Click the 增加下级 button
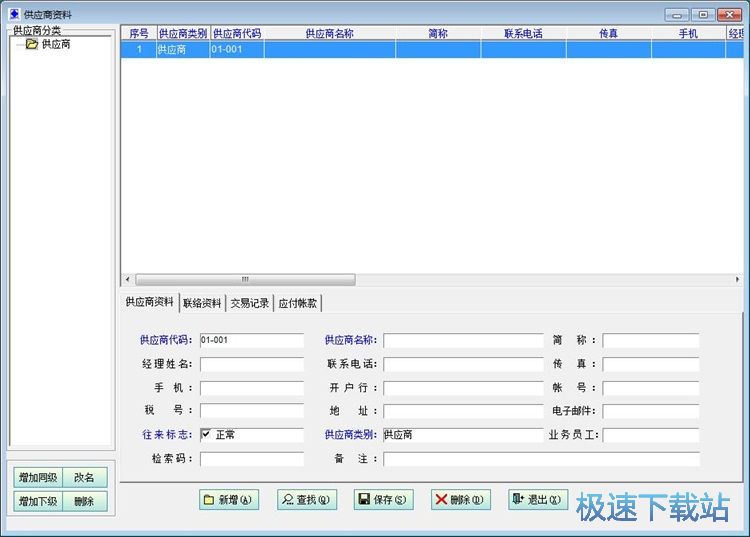 (x=38, y=501)
